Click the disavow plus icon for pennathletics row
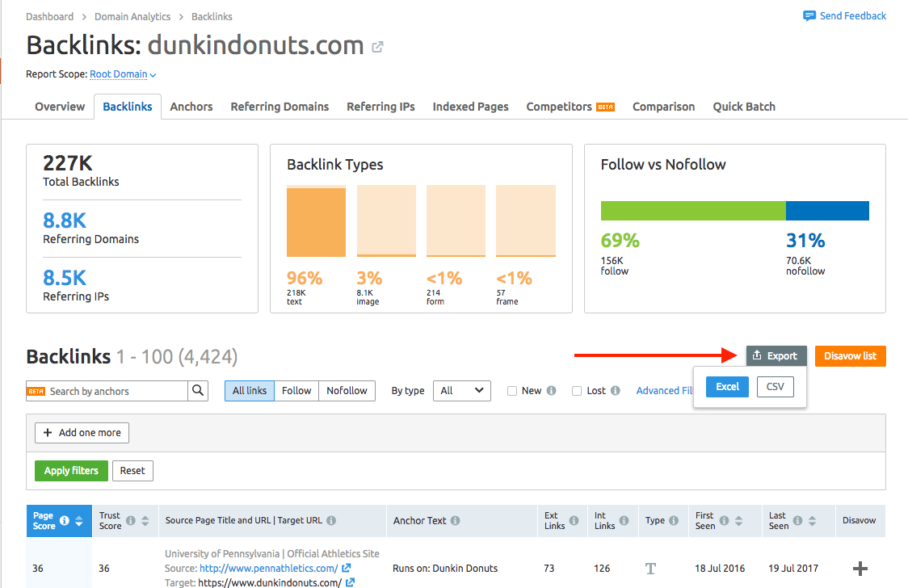908x588 pixels. [x=860, y=569]
